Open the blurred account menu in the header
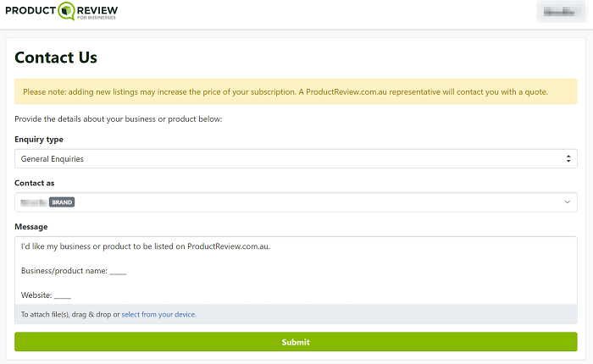The height and width of the screenshot is (364, 593). tap(561, 12)
